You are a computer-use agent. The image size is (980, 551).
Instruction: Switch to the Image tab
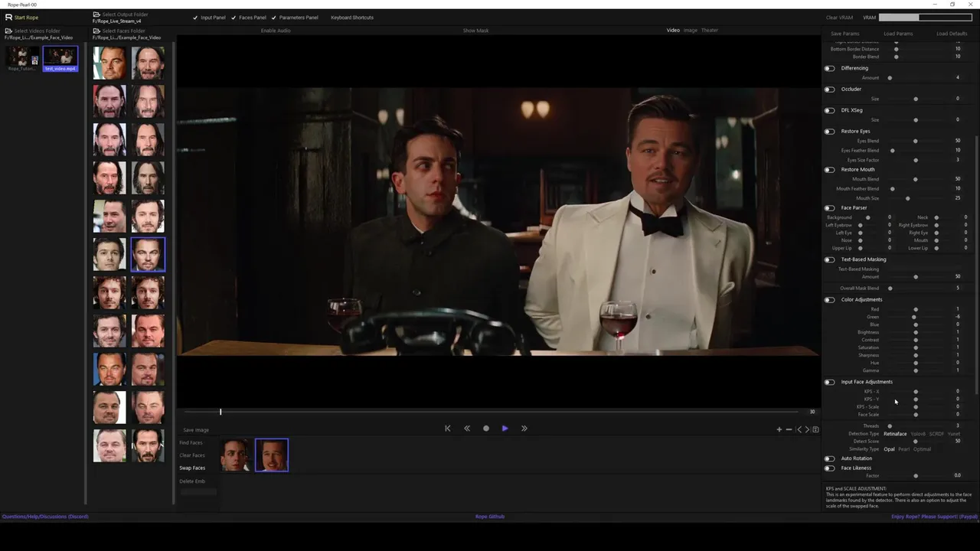[691, 31]
